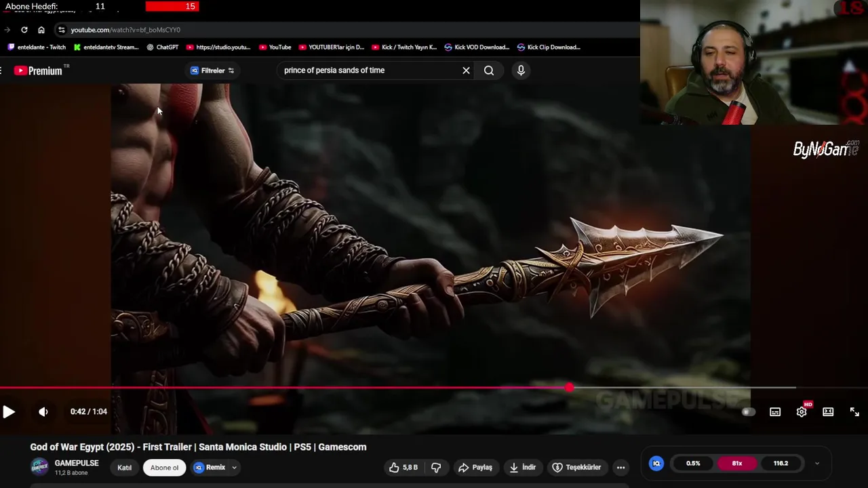The height and width of the screenshot is (488, 868).
Task: Open GAMEPULSE channel name link
Action: coord(77,463)
